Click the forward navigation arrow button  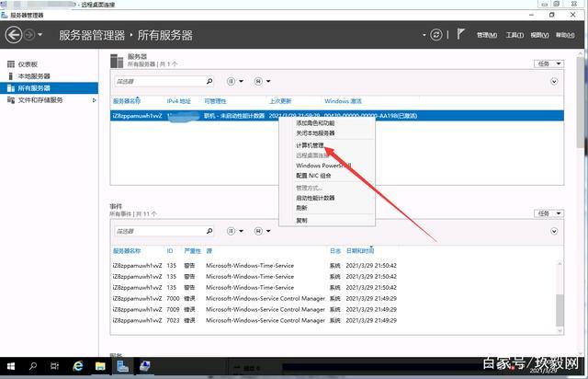(x=29, y=35)
